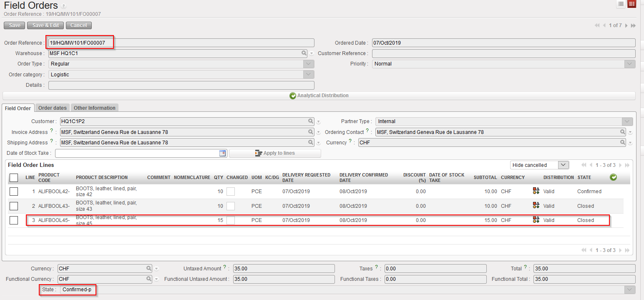644x300 pixels.
Task: Expand the Order Type dropdown
Action: pos(309,64)
